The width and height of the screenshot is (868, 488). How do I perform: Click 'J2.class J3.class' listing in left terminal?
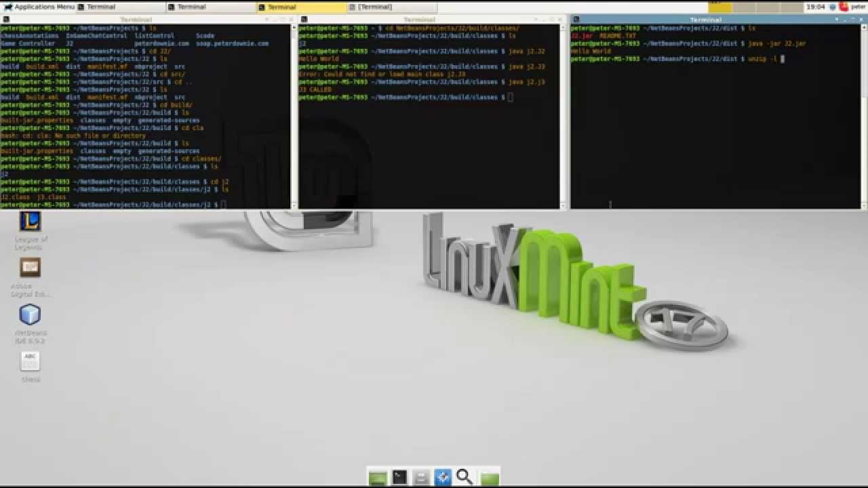tap(33, 197)
